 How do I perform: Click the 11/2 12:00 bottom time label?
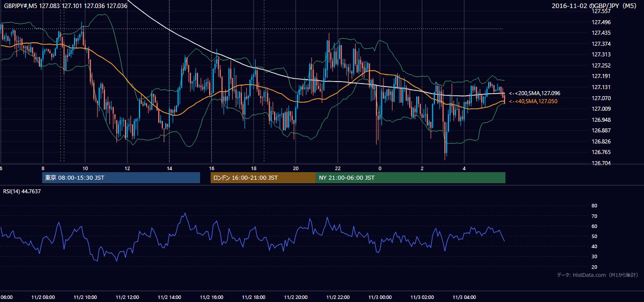point(127,297)
